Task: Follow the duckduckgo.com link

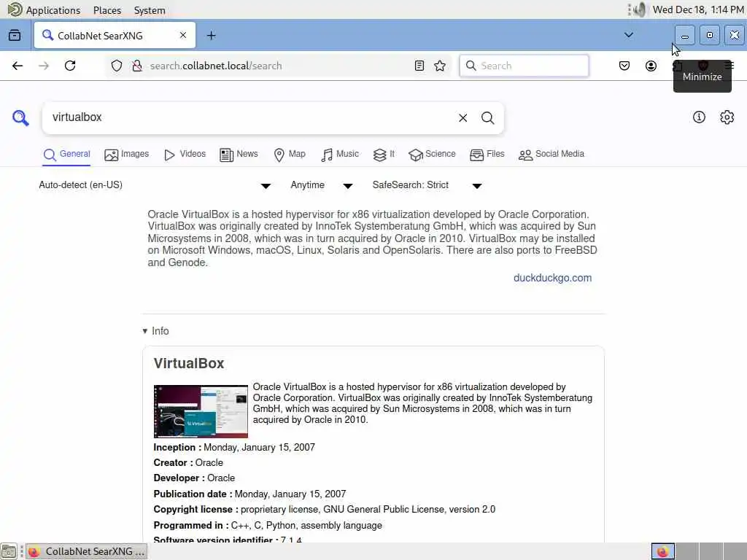Action: [x=552, y=278]
